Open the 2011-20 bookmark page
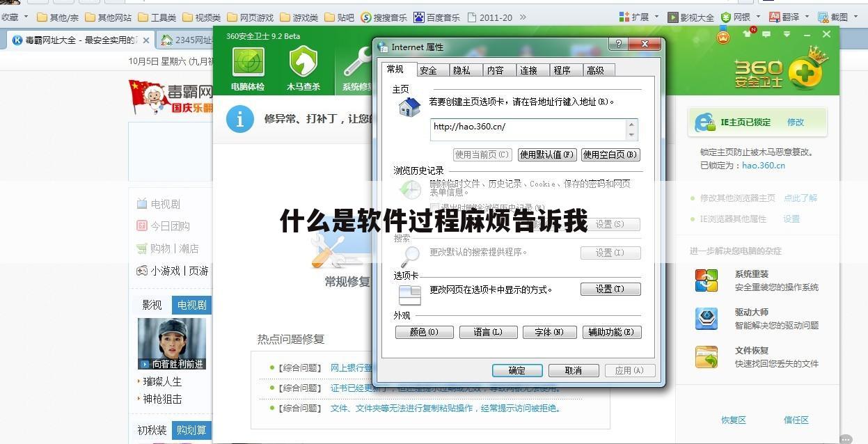868x444 pixels. tap(490, 17)
